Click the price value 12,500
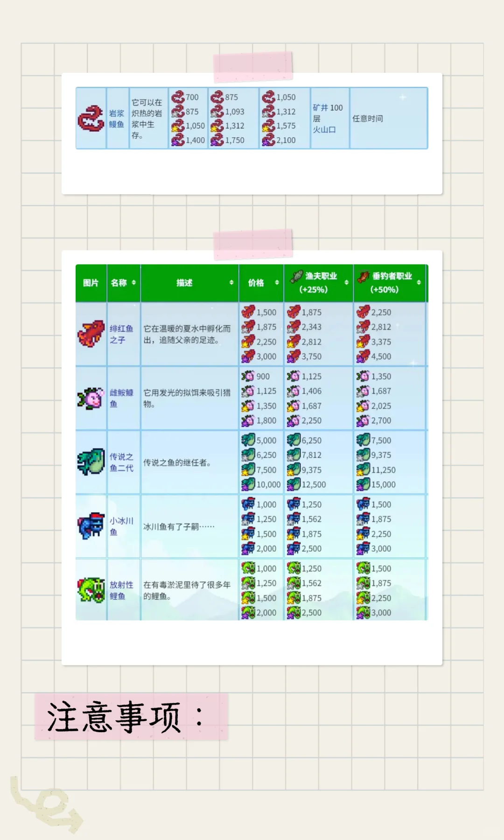Screen dimensions: 504x840 pos(314,484)
